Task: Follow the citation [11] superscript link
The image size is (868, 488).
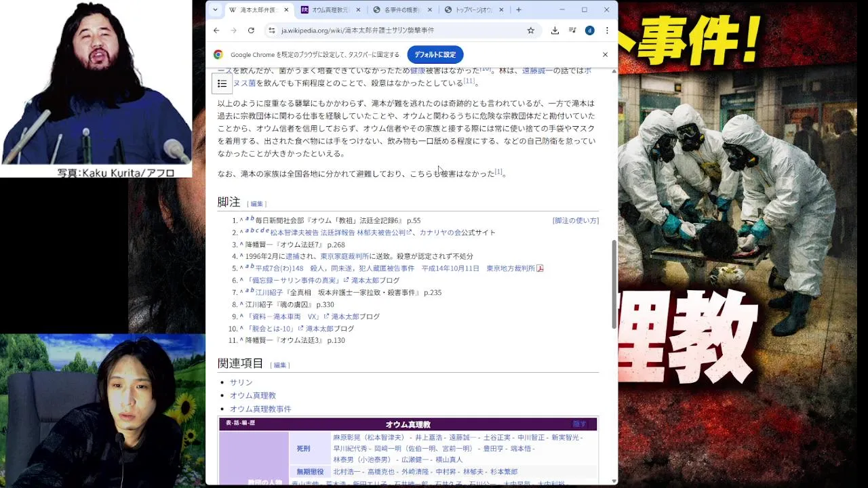Action: (469, 81)
